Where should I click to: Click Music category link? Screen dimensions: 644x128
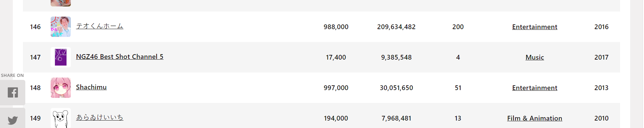coord(535,57)
